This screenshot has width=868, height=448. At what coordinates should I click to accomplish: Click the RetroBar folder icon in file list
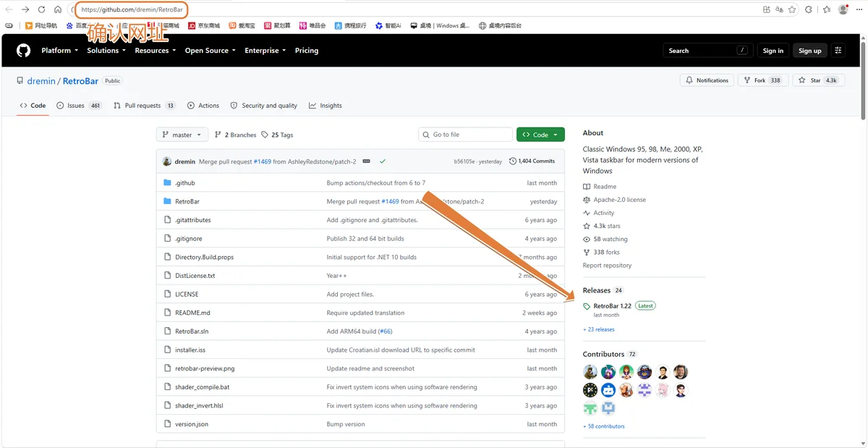tap(167, 201)
